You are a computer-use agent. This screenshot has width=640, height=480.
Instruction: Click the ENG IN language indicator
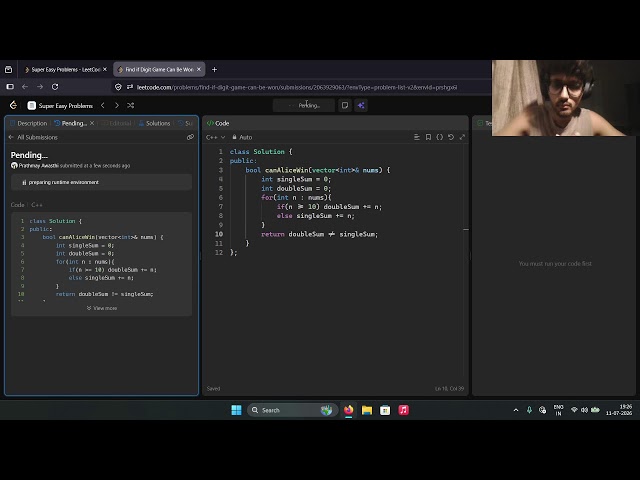click(x=558, y=410)
